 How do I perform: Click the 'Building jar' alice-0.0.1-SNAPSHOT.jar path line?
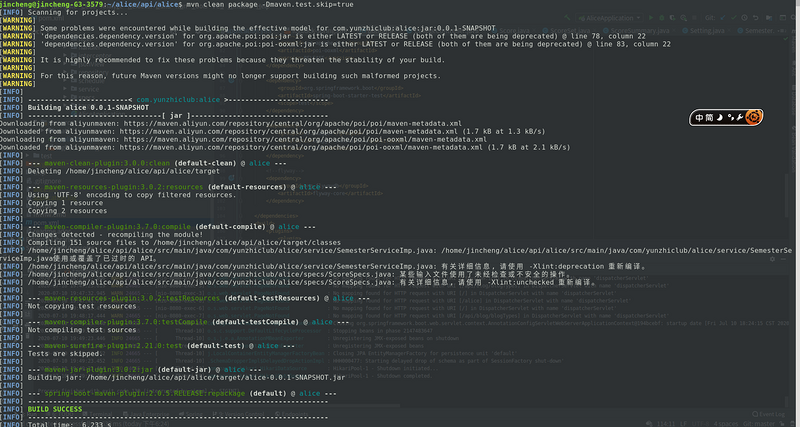click(x=186, y=378)
